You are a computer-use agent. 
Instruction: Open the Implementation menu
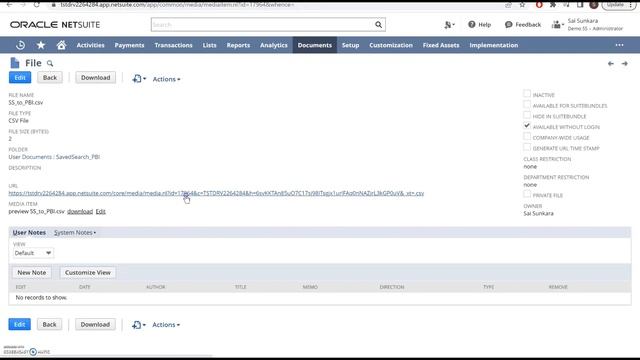[494, 45]
